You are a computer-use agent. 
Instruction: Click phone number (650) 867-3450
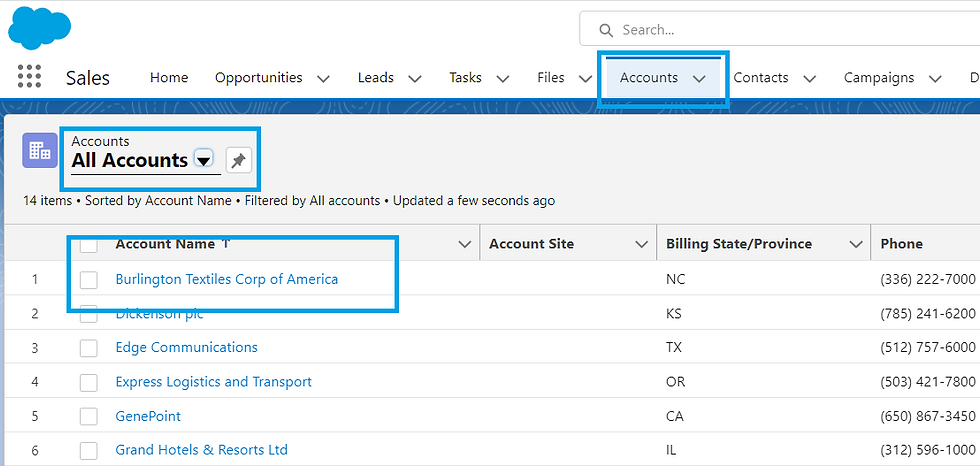click(928, 416)
